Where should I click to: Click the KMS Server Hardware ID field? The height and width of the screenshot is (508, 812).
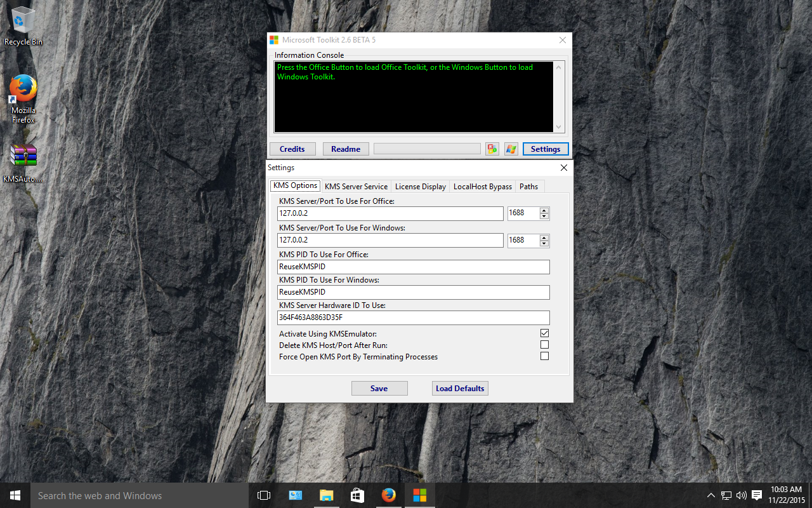point(414,317)
